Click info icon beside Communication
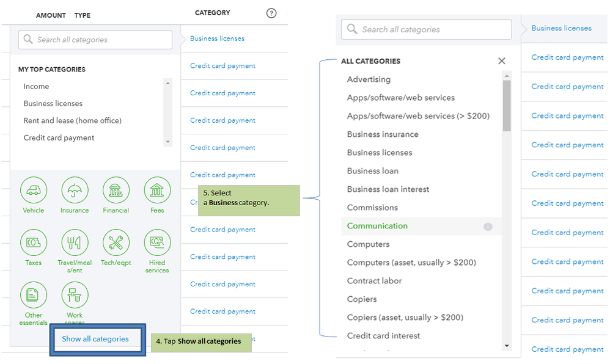This screenshot has height=364, width=610. point(488,227)
